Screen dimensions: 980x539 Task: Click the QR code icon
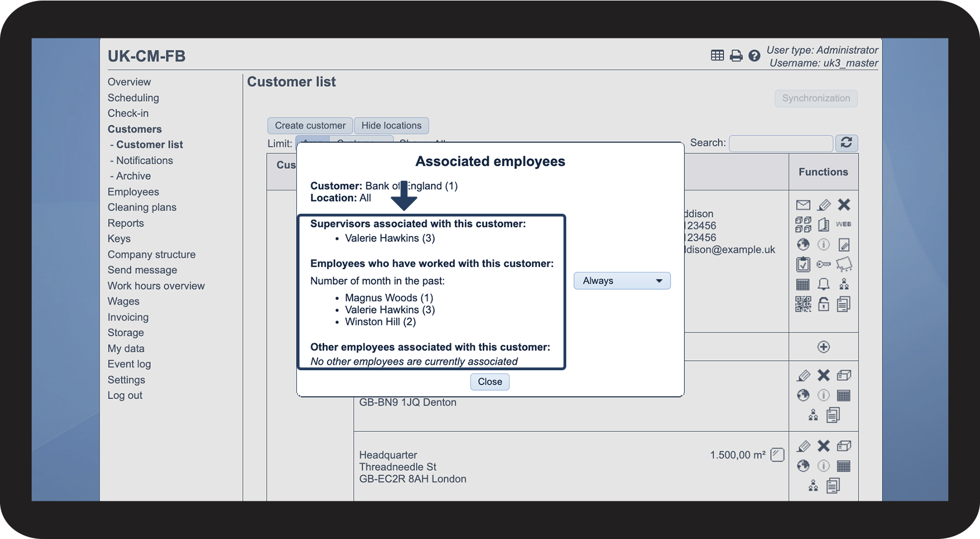(803, 304)
